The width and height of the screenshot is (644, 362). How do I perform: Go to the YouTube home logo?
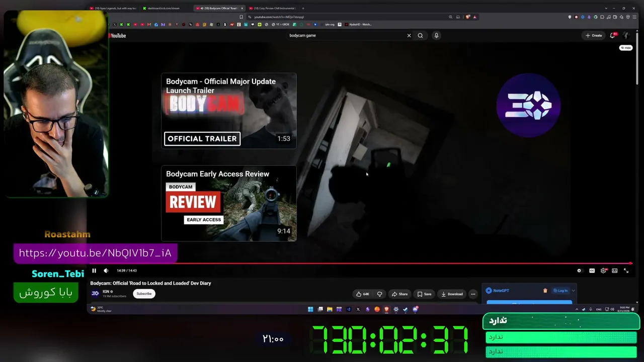click(x=118, y=36)
